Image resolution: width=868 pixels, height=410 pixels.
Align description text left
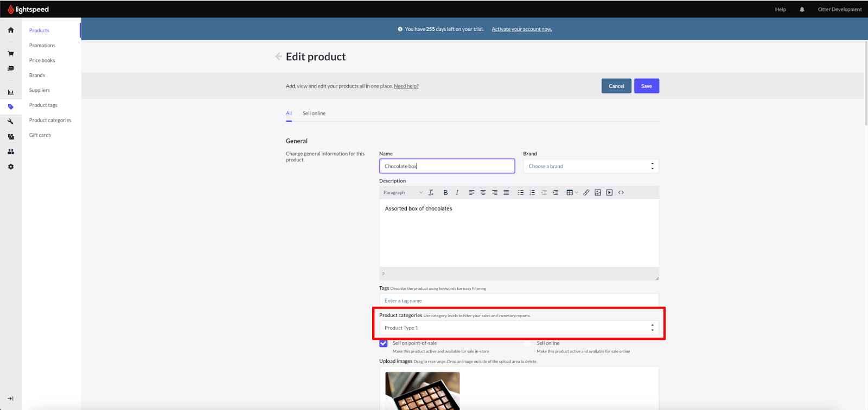click(x=471, y=192)
